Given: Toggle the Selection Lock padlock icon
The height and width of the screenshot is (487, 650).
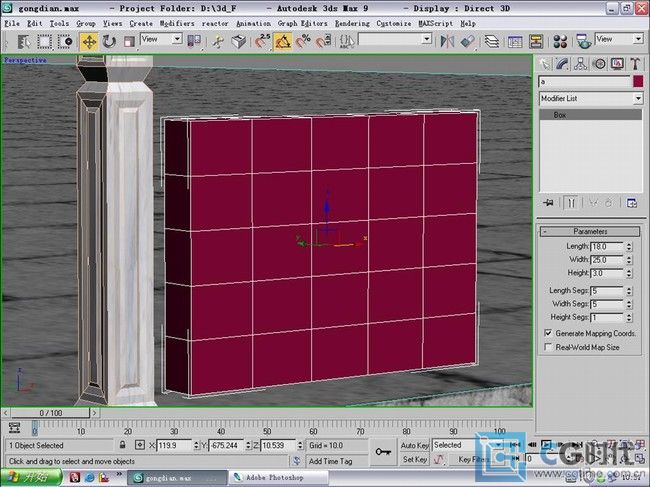Looking at the screenshot, I should 122,445.
